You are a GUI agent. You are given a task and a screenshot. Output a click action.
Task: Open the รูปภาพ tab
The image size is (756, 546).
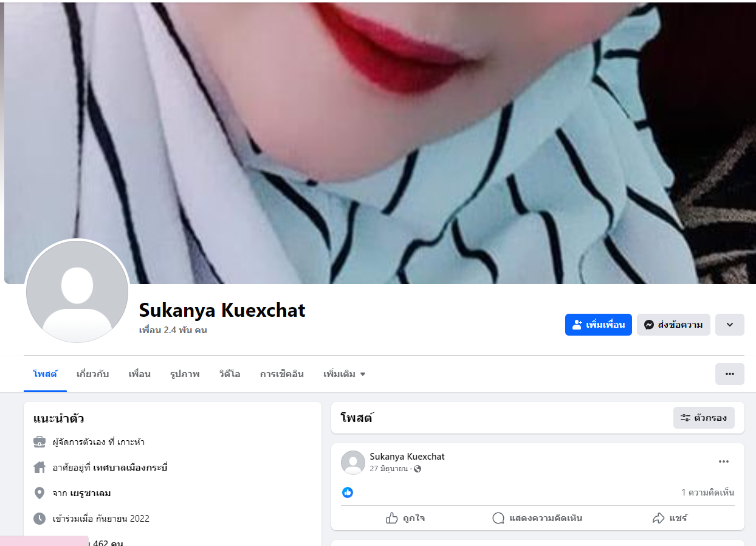(x=185, y=374)
